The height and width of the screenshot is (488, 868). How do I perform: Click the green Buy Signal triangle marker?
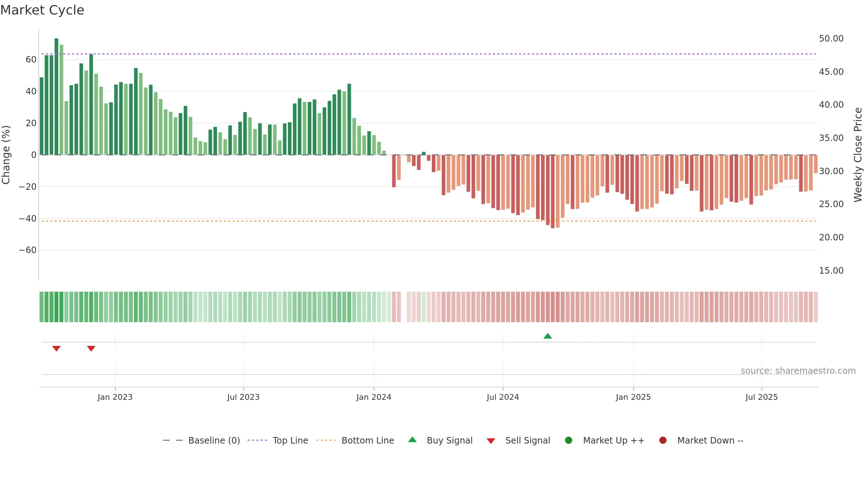point(548,336)
